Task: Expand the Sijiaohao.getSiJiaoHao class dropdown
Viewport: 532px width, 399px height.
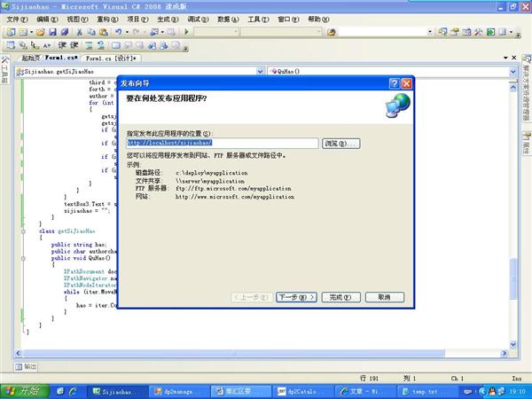Action: 260,72
